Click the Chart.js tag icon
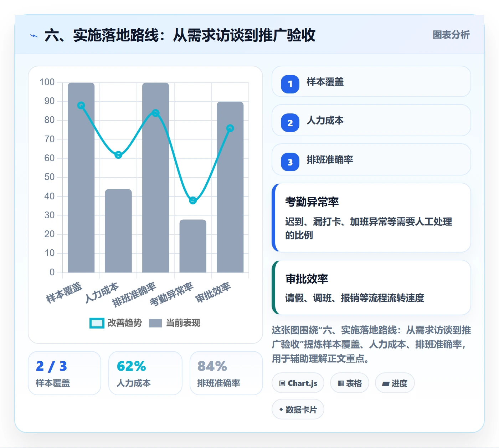499x448 pixels. pyautogui.click(x=282, y=383)
